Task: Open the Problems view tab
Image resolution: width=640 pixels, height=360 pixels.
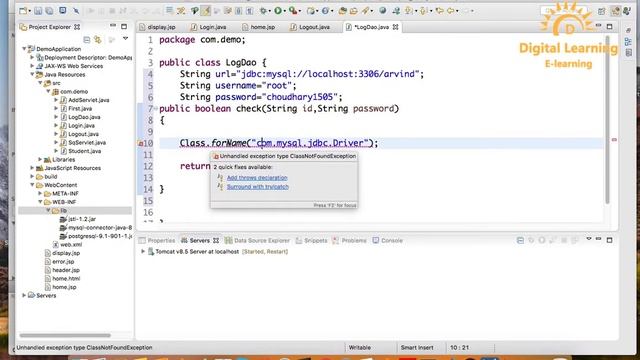Action: [x=349, y=240]
